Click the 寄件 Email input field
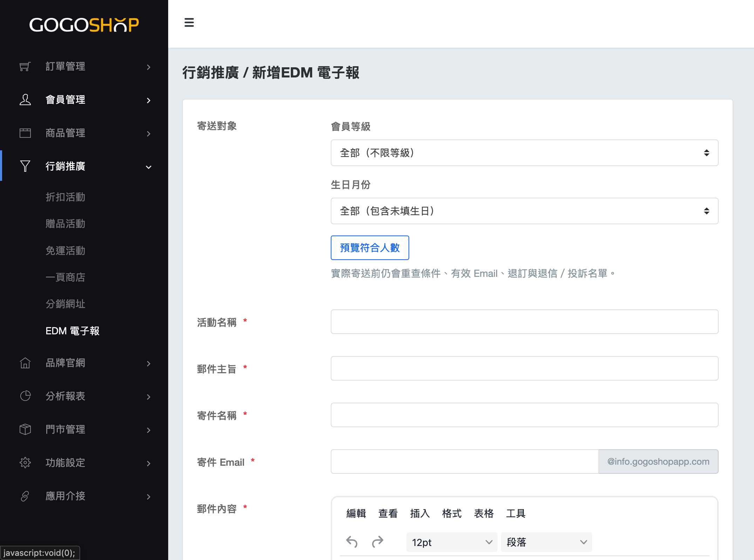The image size is (754, 560). (465, 462)
